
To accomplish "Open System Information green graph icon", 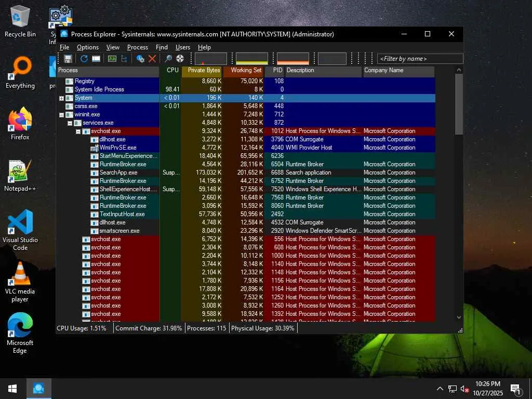I will click(x=112, y=59).
